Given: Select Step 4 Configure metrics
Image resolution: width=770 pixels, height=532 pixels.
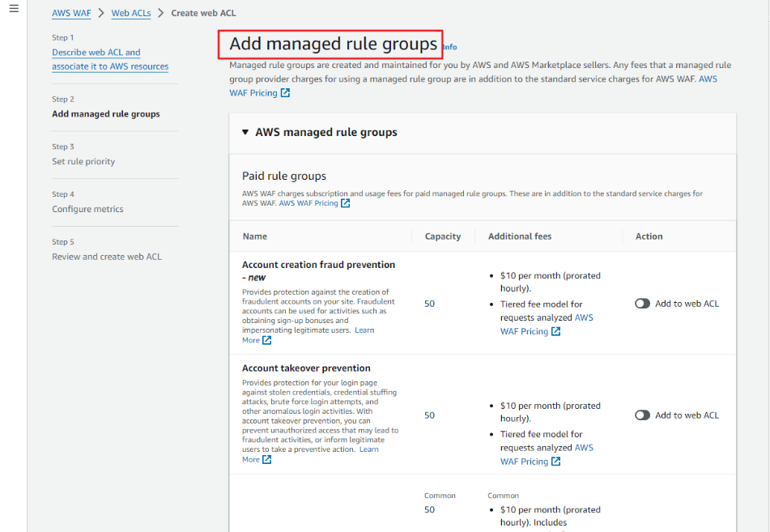Looking at the screenshot, I should pos(87,209).
